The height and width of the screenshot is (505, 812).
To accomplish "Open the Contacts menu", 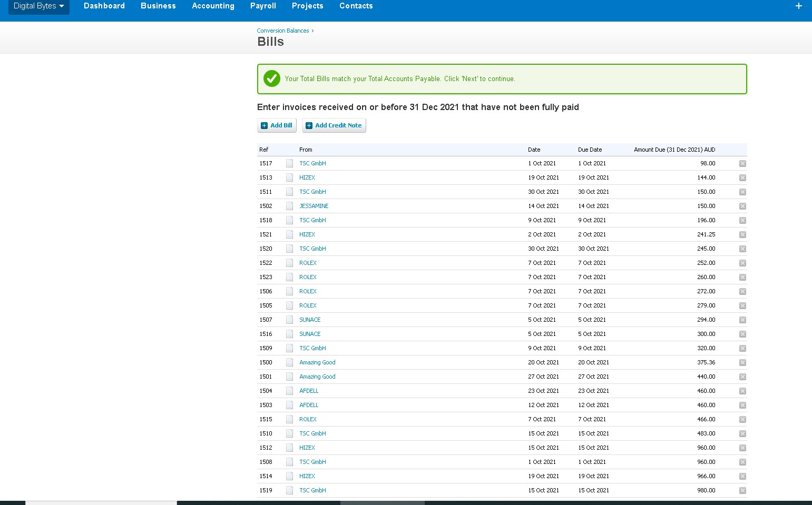I will (356, 6).
